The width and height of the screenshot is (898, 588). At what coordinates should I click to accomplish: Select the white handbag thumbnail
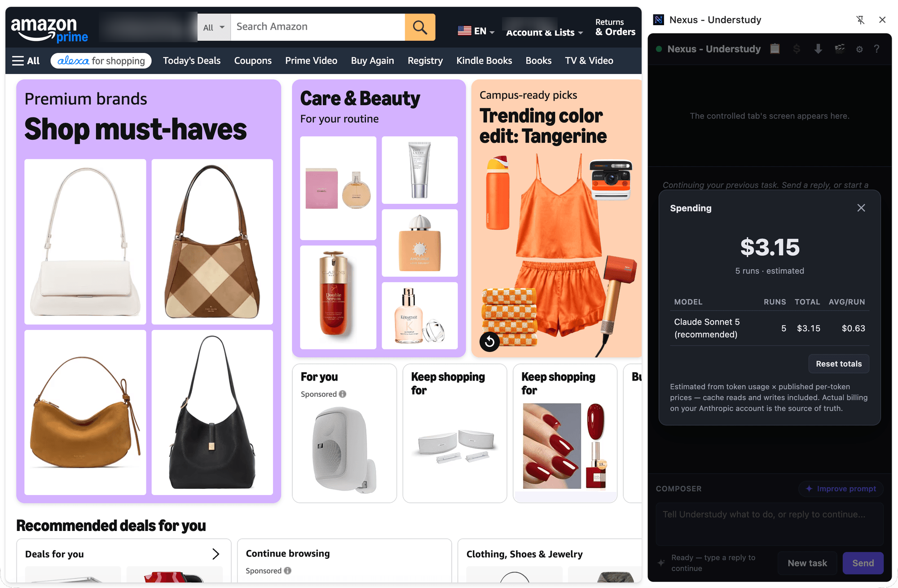85,241
